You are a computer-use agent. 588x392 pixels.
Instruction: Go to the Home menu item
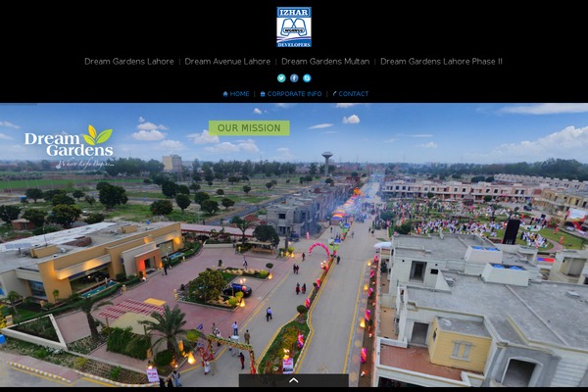(236, 94)
